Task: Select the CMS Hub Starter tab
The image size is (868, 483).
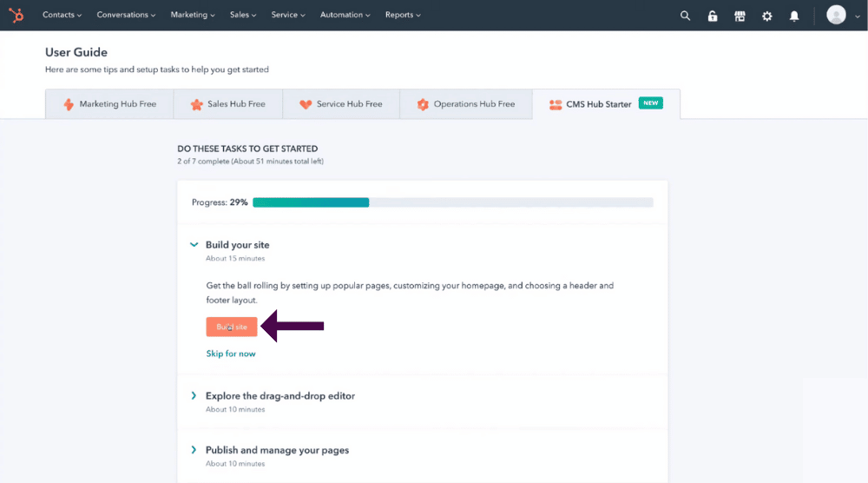Action: coord(606,104)
